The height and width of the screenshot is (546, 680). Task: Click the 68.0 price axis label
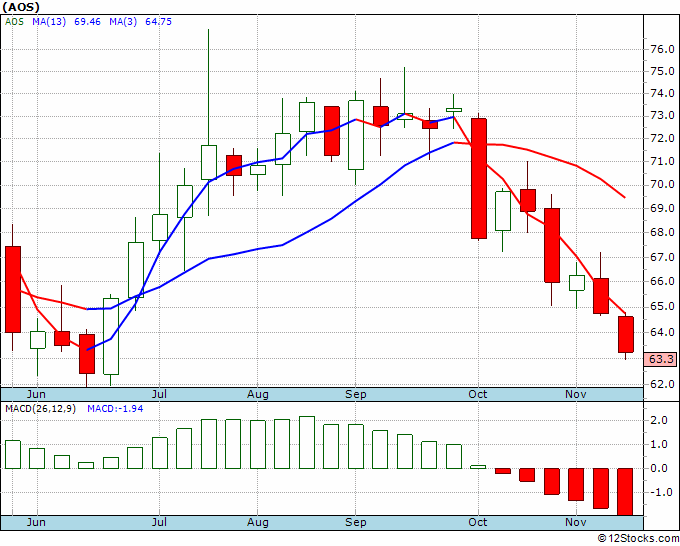pos(662,232)
